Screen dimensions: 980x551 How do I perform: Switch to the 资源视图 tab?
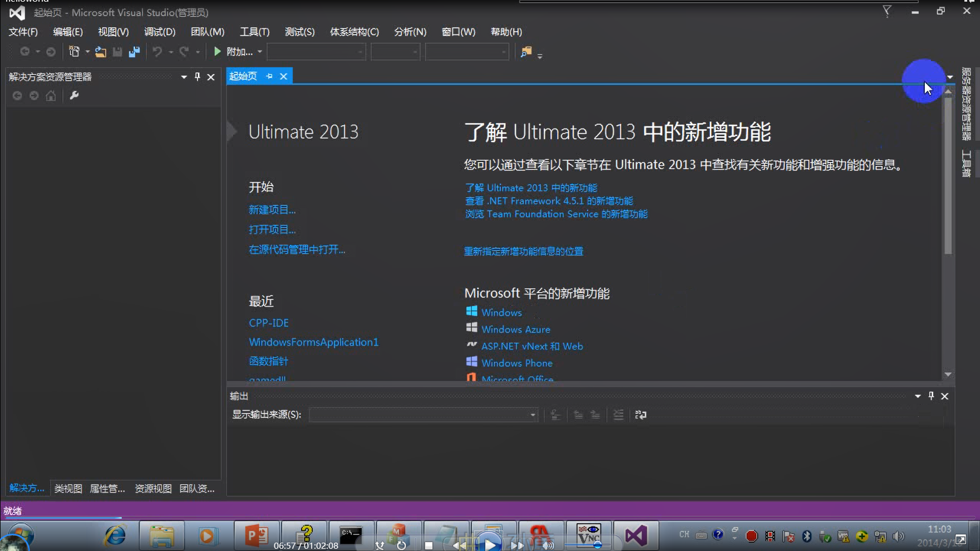[153, 488]
